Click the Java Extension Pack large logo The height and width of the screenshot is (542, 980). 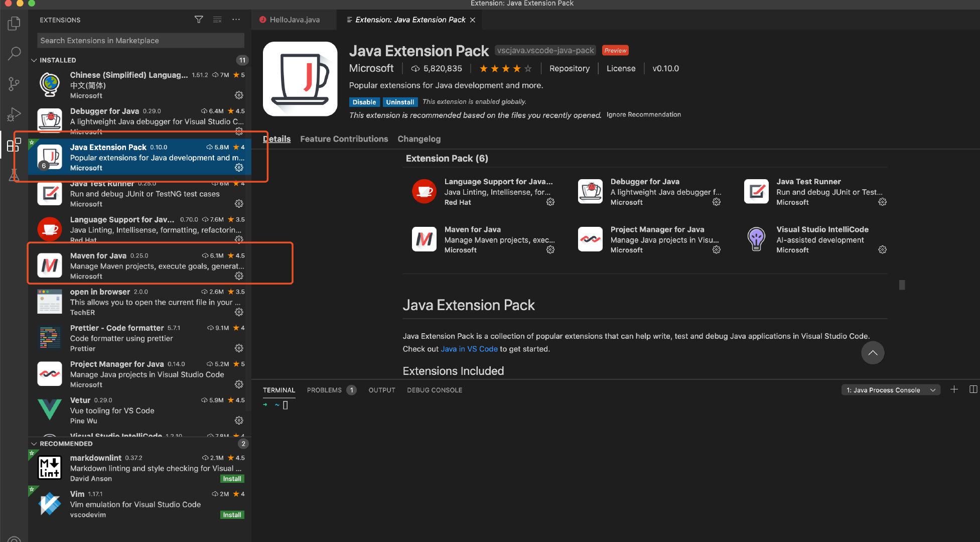[x=300, y=79]
